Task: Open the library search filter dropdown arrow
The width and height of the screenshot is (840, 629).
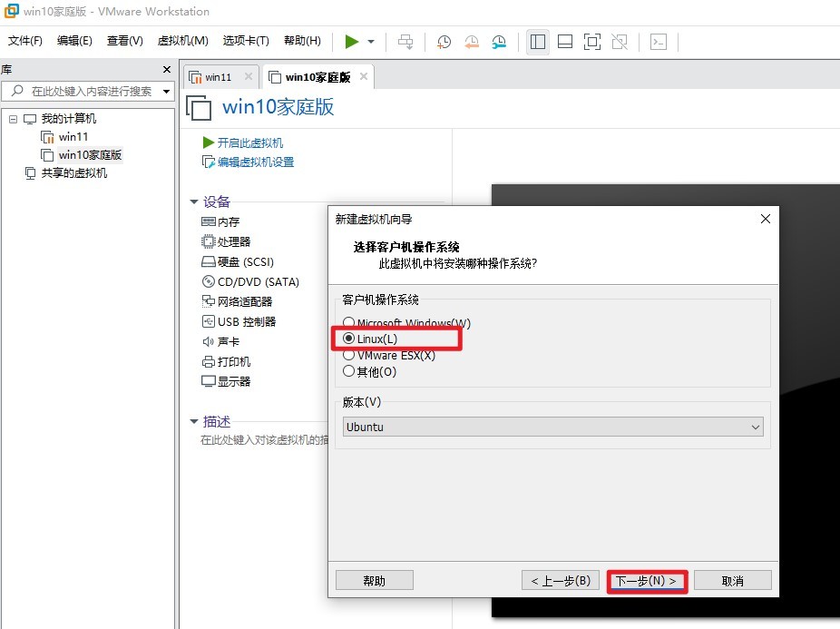Action: tap(167, 91)
